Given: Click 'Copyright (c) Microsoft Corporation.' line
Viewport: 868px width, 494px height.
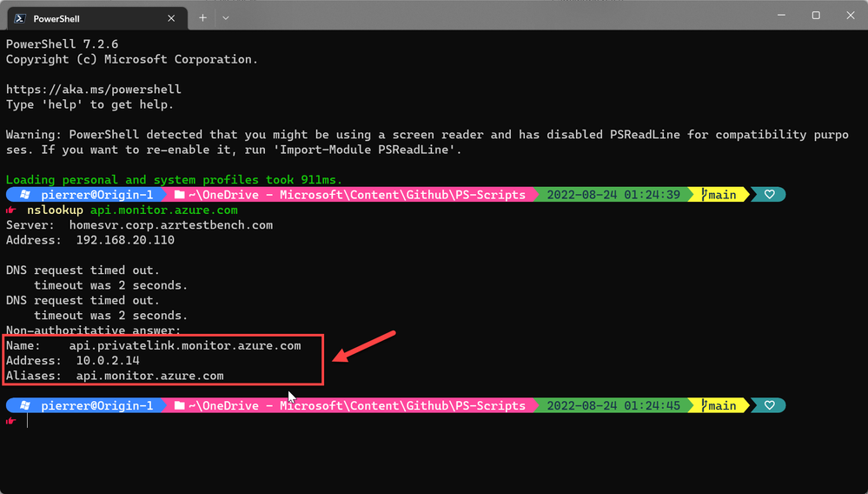Looking at the screenshot, I should (x=132, y=59).
